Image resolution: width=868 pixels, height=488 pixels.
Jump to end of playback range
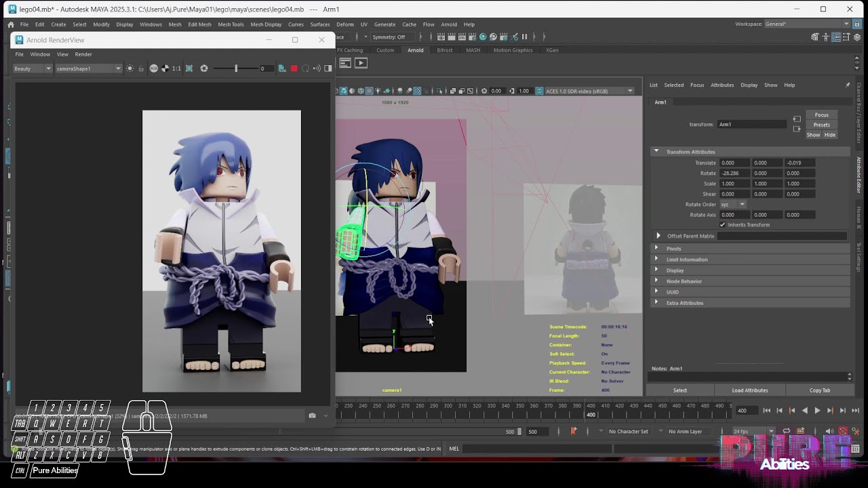pyautogui.click(x=855, y=411)
